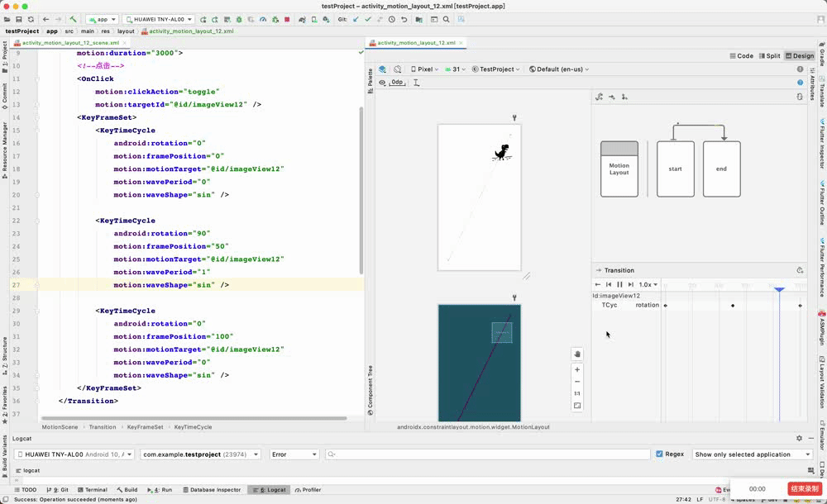Click the create ConstraintSet icon in motion editor

pyautogui.click(x=599, y=97)
